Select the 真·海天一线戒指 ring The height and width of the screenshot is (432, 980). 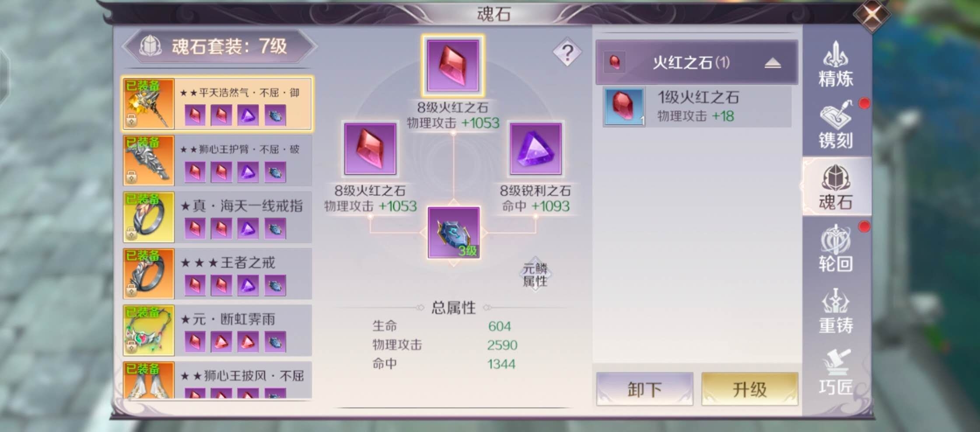(x=217, y=217)
